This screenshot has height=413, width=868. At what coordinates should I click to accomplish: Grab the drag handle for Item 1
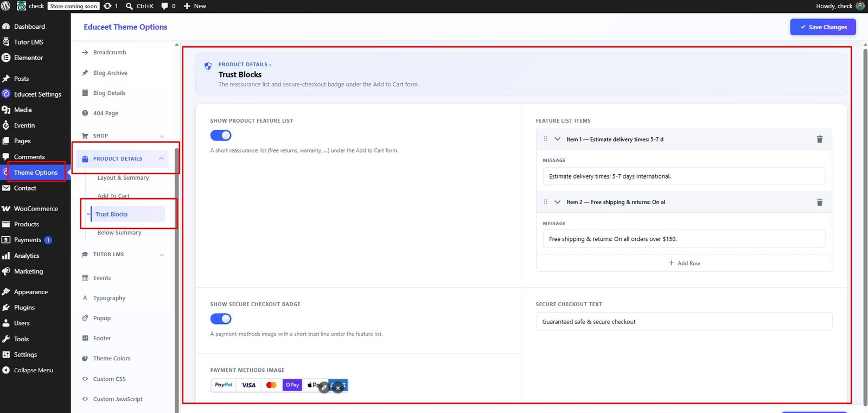546,139
